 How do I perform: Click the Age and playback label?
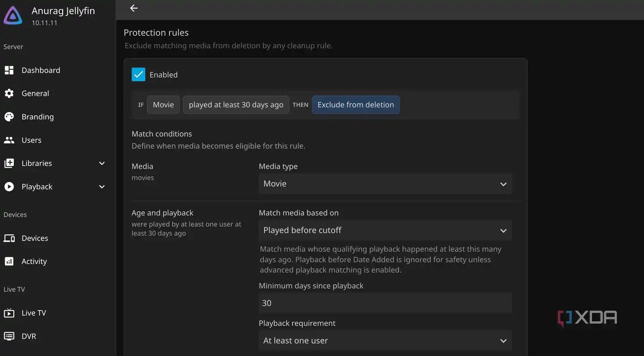[162, 213]
